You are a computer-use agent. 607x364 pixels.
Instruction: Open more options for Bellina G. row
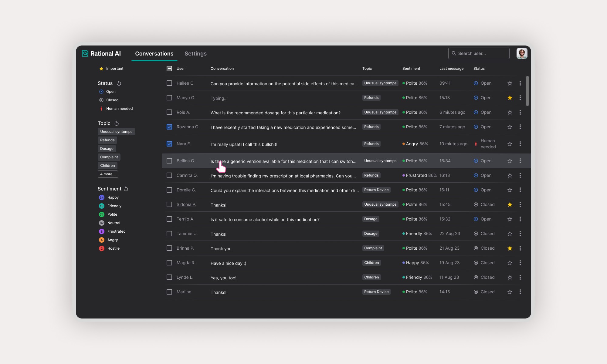click(520, 161)
